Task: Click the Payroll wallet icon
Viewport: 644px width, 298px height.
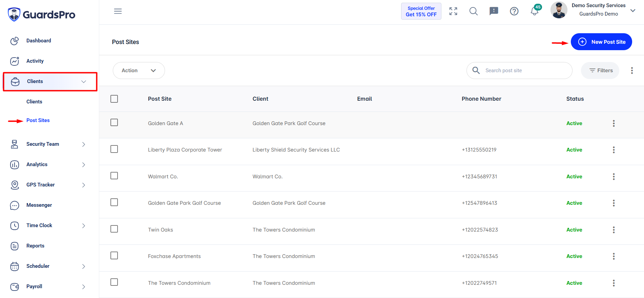Action: point(15,286)
